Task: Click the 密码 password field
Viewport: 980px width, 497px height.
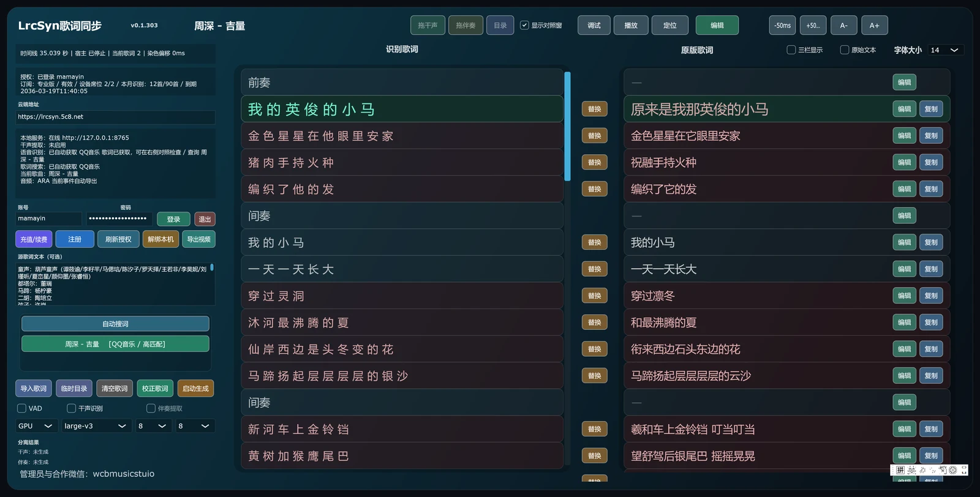Action: click(x=119, y=219)
